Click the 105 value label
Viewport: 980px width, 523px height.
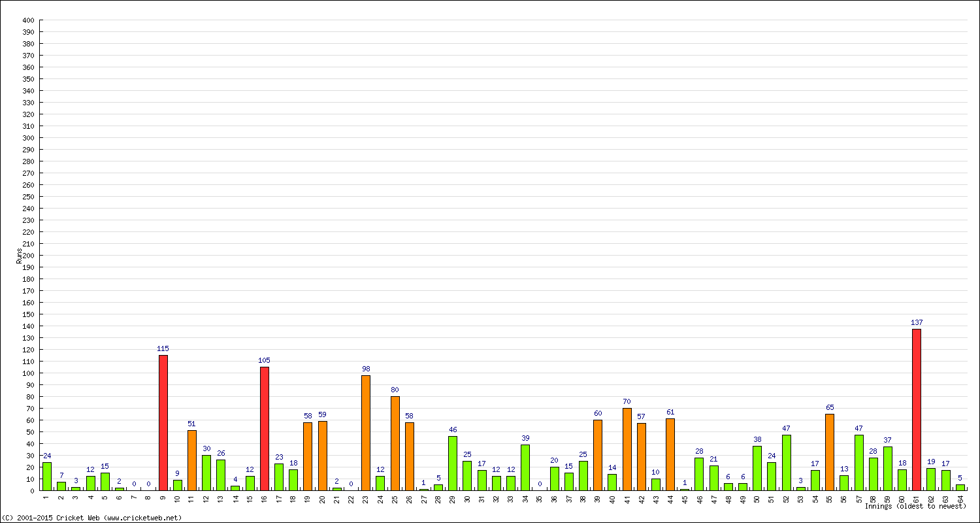click(265, 360)
